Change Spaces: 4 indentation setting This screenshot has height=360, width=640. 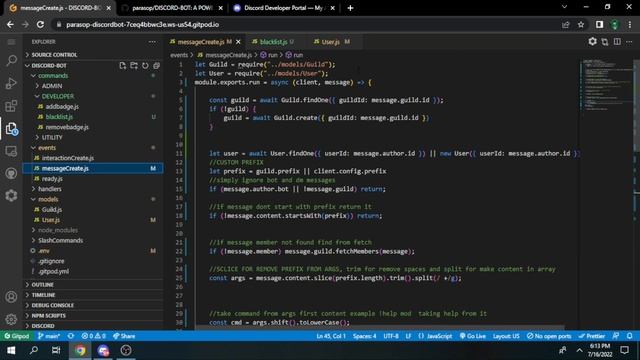pos(364,336)
